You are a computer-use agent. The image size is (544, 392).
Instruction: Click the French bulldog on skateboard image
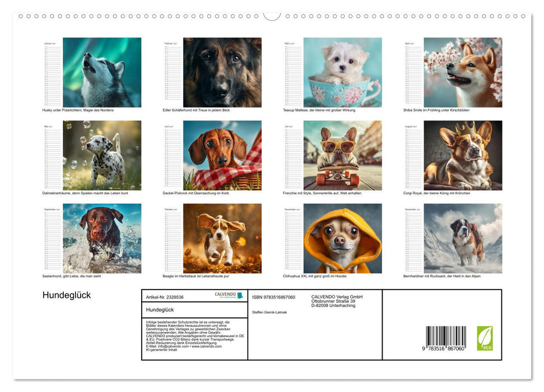coord(343,156)
